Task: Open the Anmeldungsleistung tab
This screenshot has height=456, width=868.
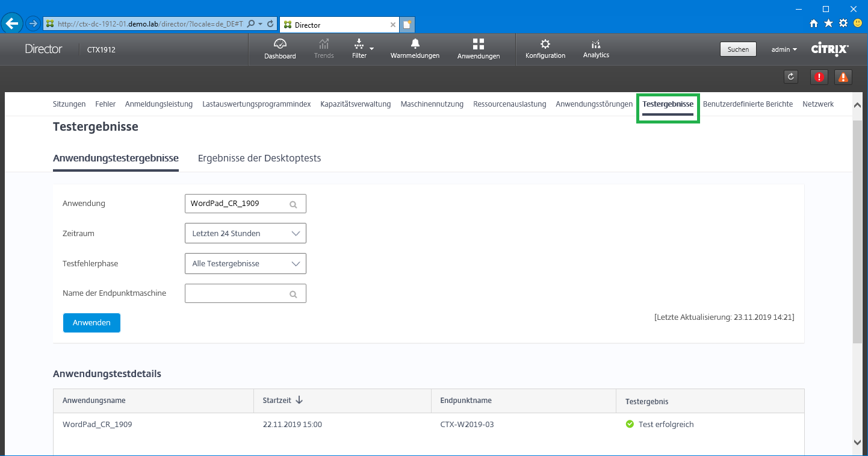Action: pos(159,104)
